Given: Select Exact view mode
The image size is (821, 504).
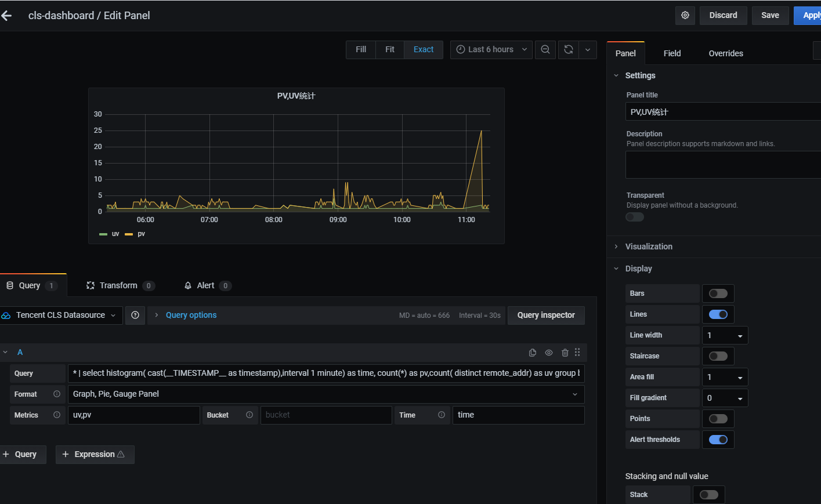Looking at the screenshot, I should click(424, 49).
